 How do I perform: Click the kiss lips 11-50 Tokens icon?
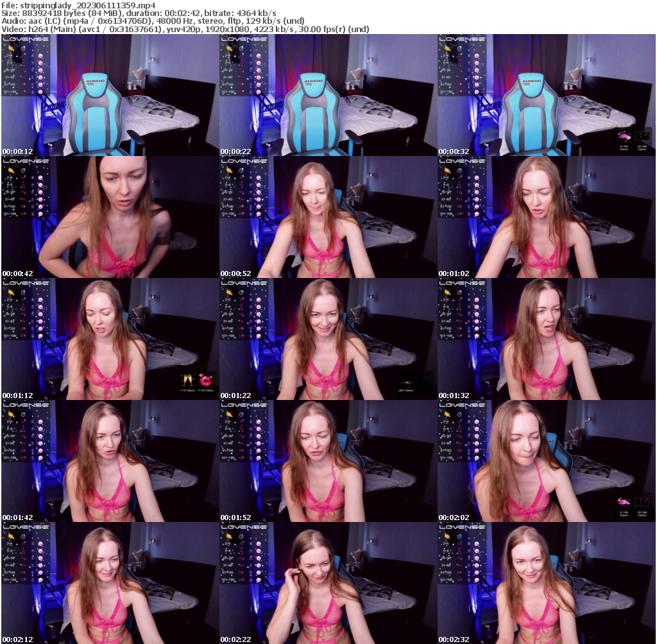[205, 379]
